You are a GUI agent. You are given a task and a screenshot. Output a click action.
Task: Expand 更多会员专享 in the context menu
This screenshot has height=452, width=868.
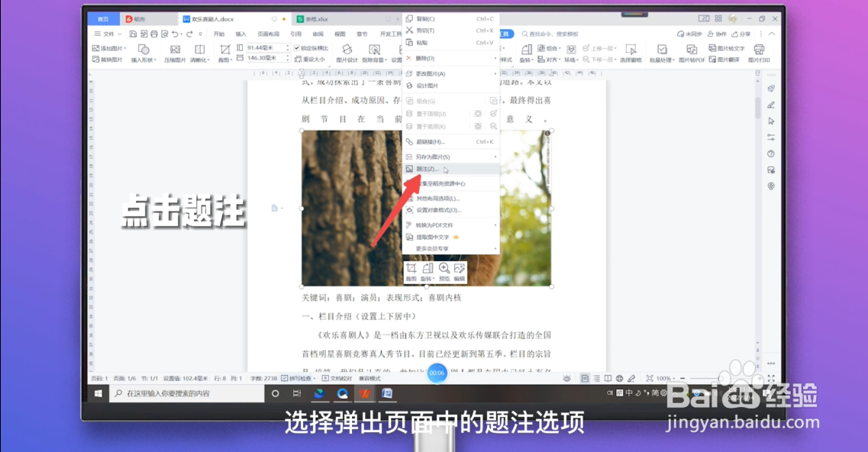(451, 249)
